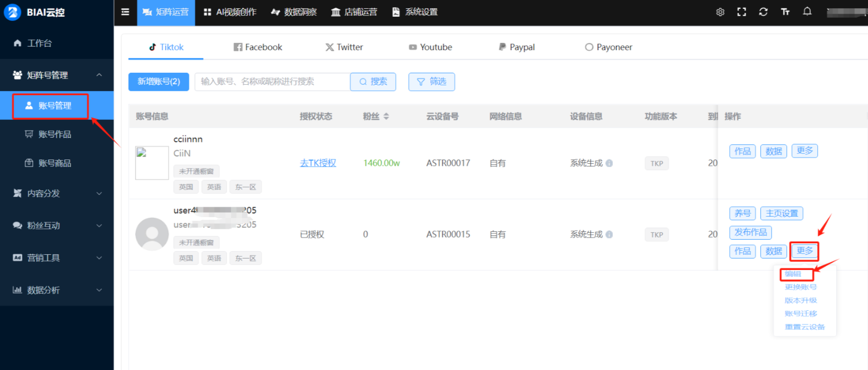The image size is (868, 370).
Task: Click the 筛选 filter button
Action: pyautogui.click(x=431, y=82)
